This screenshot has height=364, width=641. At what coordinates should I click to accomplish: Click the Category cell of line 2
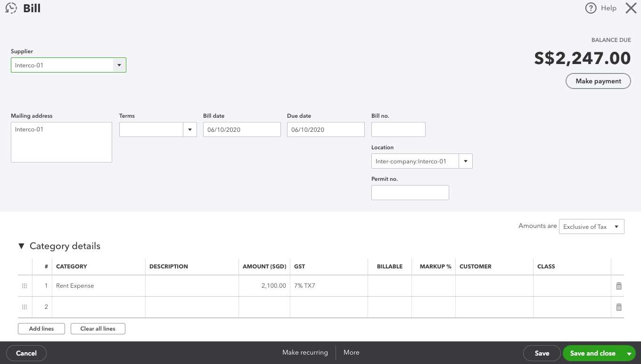pos(99,307)
